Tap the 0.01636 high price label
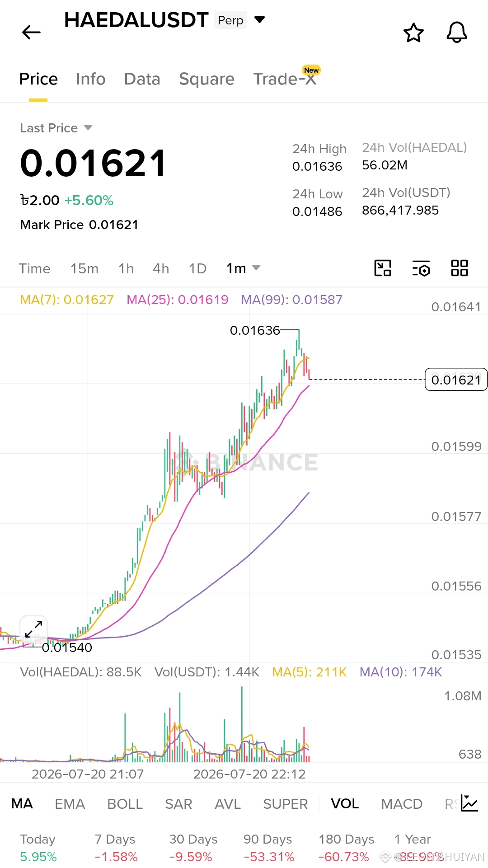The height and width of the screenshot is (868, 488). pos(255,330)
